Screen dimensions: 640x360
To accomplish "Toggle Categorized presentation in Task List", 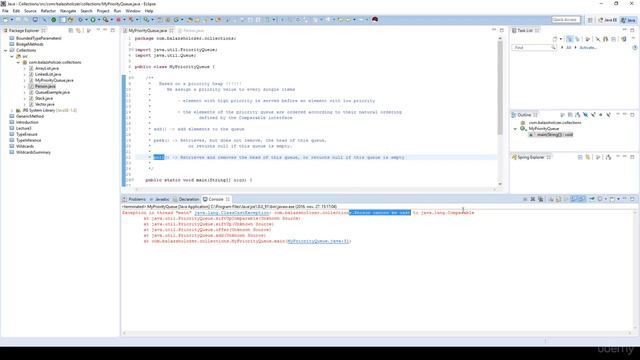I will [570, 39].
